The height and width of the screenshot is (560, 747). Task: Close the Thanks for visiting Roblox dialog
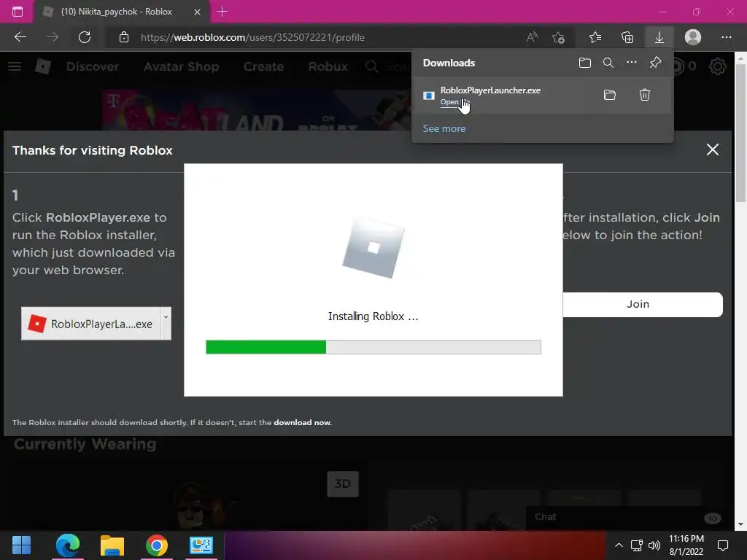[x=712, y=149]
